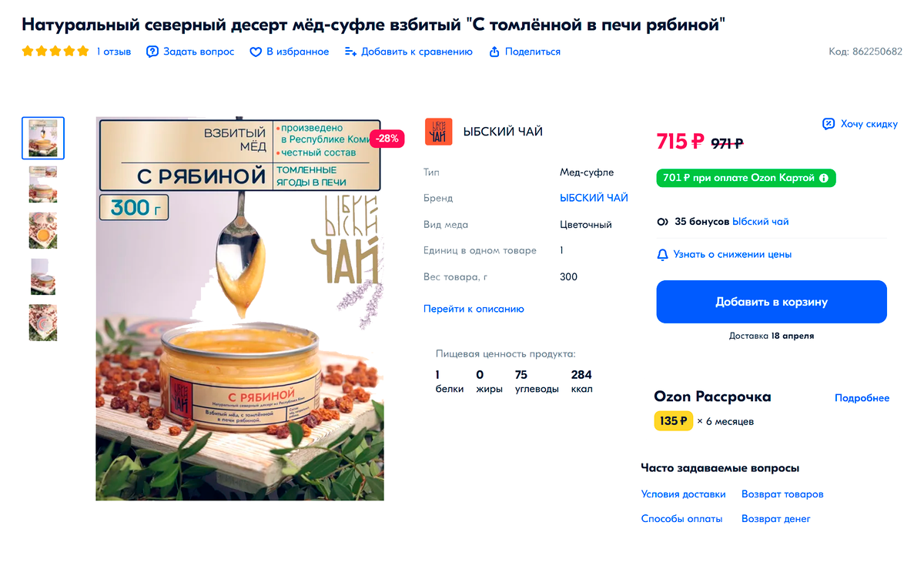
Task: Select the third product thumbnail
Action: [x=43, y=230]
